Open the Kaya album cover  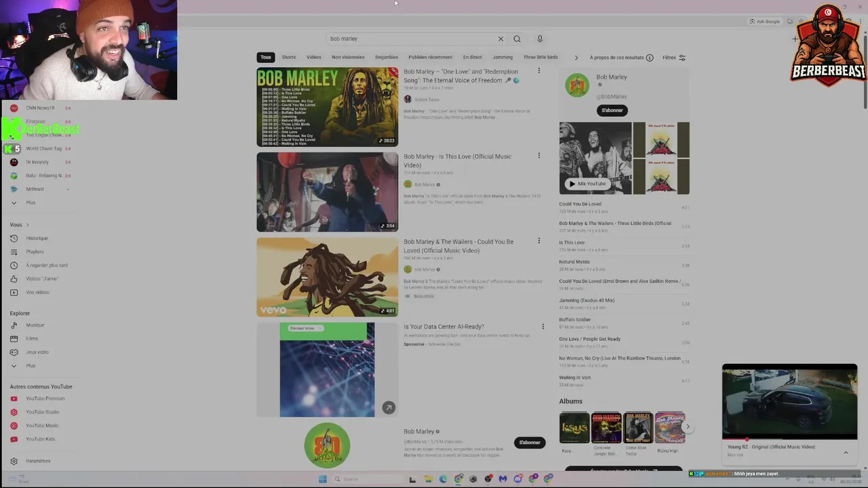[x=574, y=428]
